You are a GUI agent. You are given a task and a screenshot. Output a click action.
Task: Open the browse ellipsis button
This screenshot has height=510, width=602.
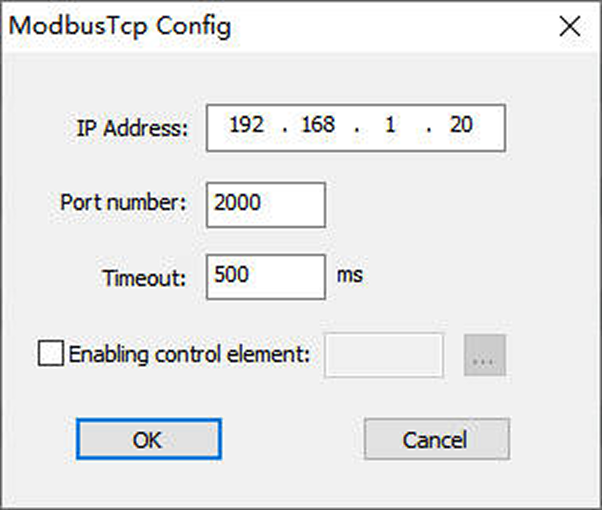485,355
